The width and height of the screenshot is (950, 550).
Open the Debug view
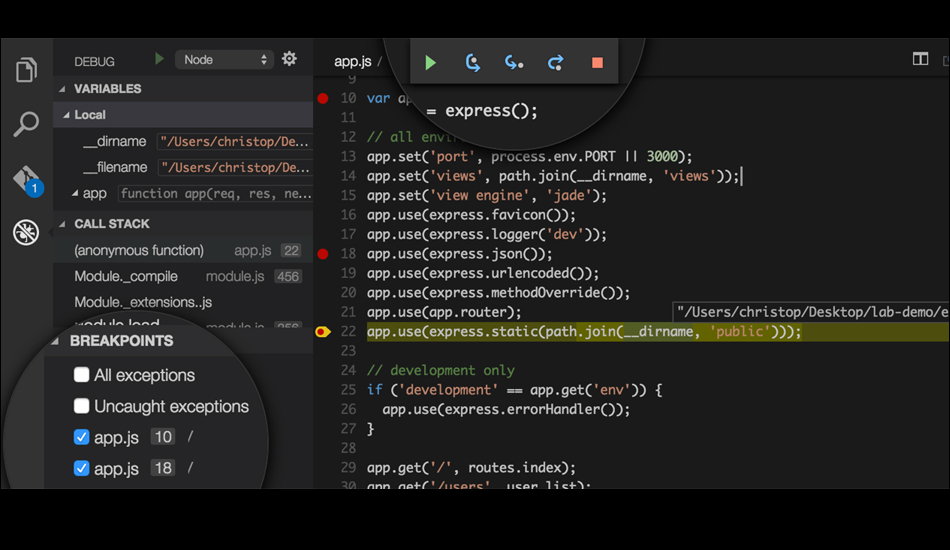pyautogui.click(x=26, y=232)
